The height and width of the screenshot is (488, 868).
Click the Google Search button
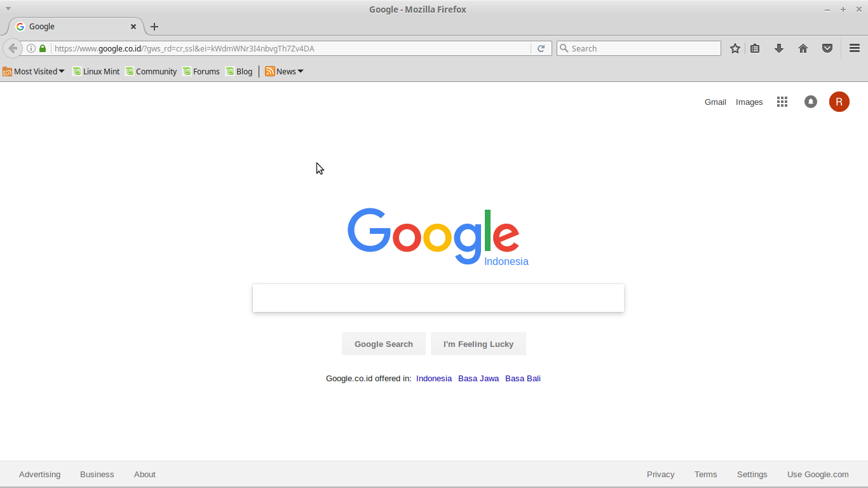(x=384, y=344)
